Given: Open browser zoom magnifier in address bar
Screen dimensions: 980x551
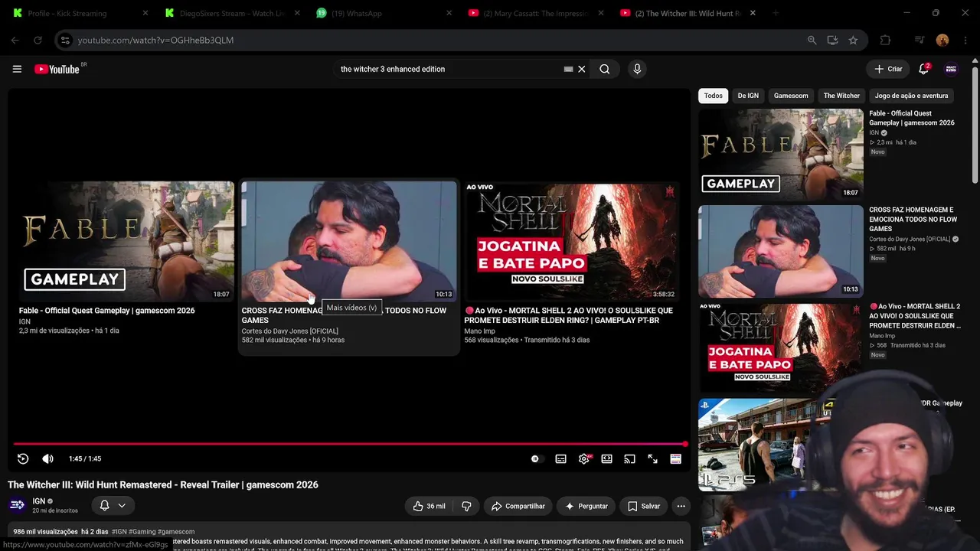Looking at the screenshot, I should tap(812, 41).
